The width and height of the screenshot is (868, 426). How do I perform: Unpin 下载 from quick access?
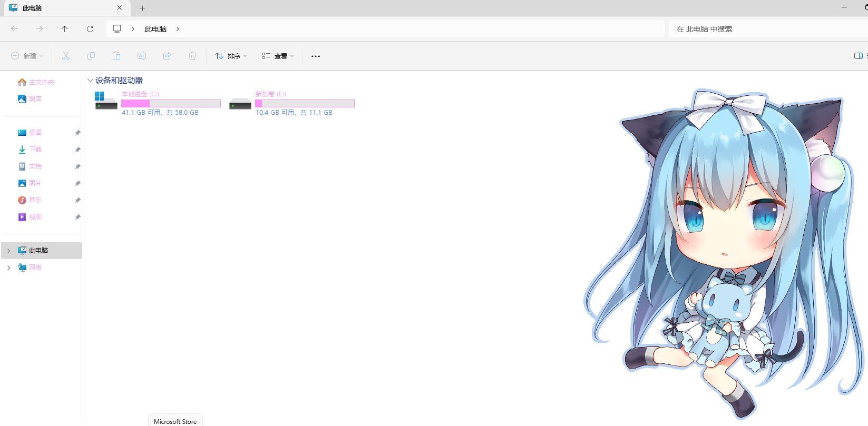(x=77, y=150)
